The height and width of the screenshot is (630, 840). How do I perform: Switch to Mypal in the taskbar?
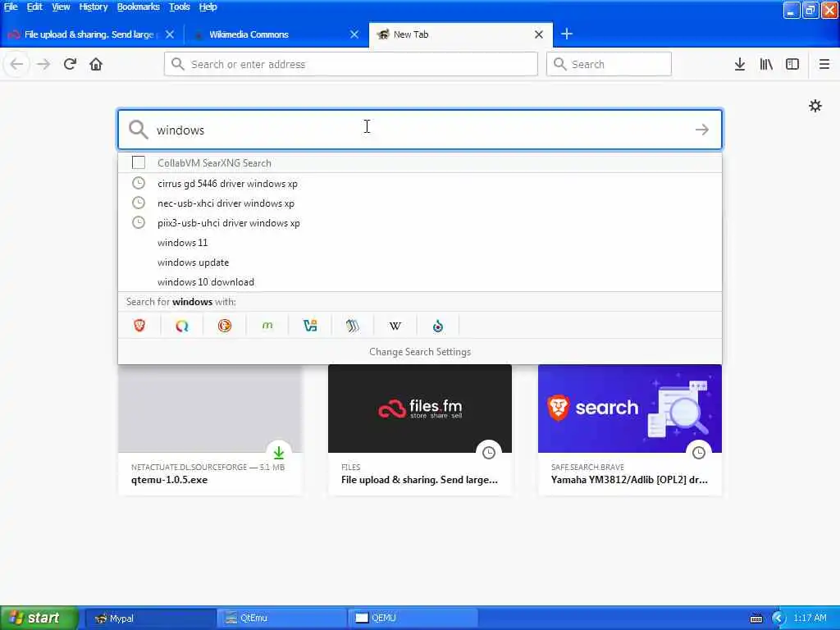151,619
